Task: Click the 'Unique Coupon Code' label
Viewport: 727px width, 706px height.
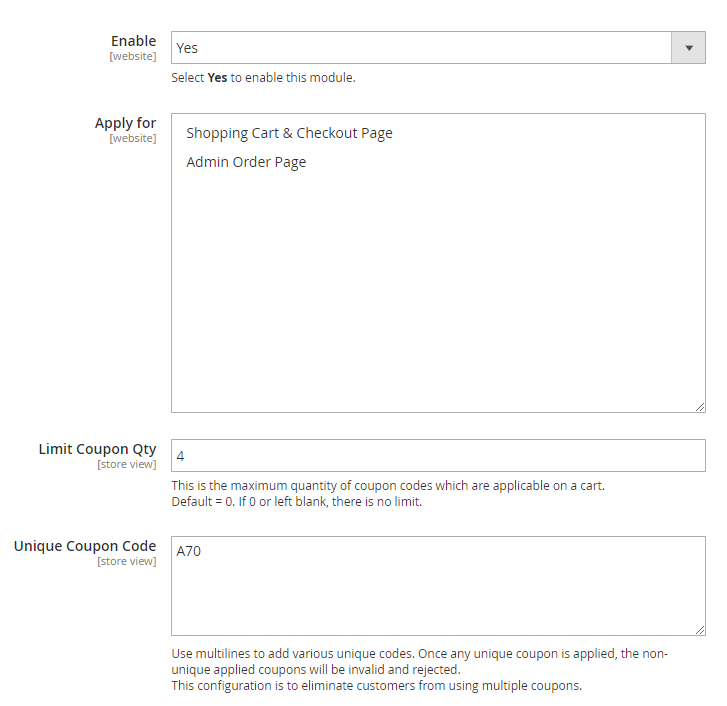Action: click(85, 546)
